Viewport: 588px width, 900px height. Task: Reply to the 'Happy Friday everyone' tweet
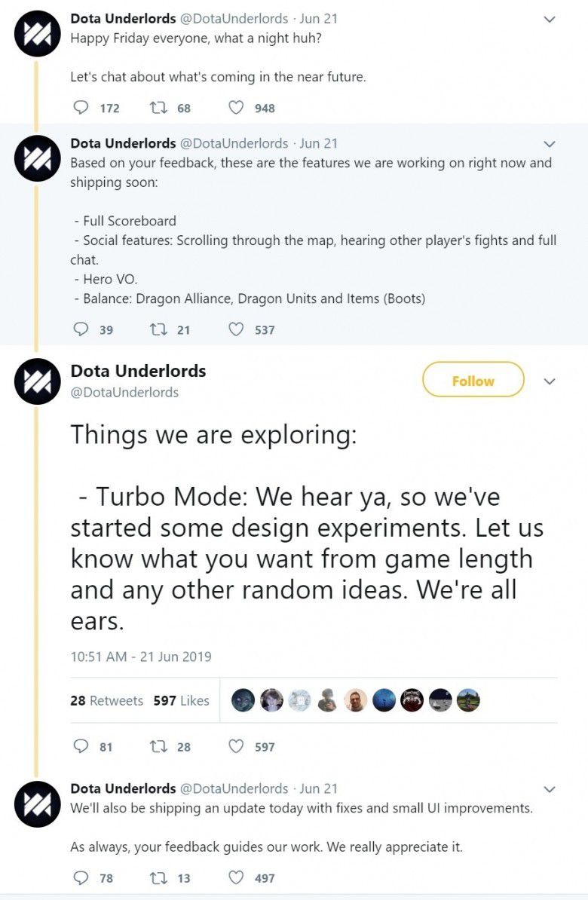81,108
